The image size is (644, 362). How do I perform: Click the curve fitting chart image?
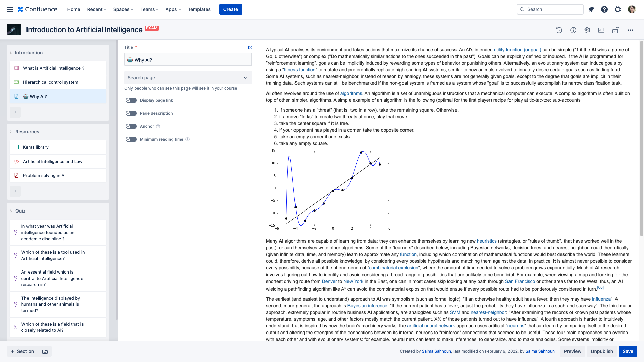[x=329, y=190]
